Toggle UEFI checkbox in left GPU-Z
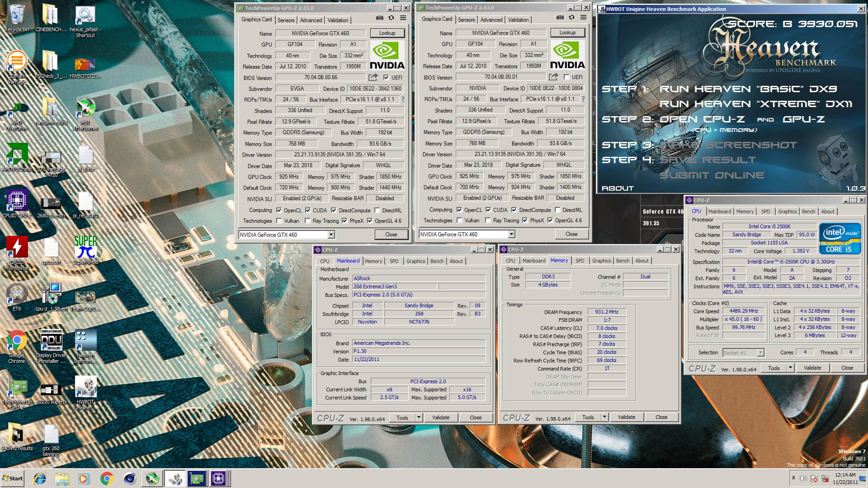Screen dimensions: 868x488 tap(386, 78)
